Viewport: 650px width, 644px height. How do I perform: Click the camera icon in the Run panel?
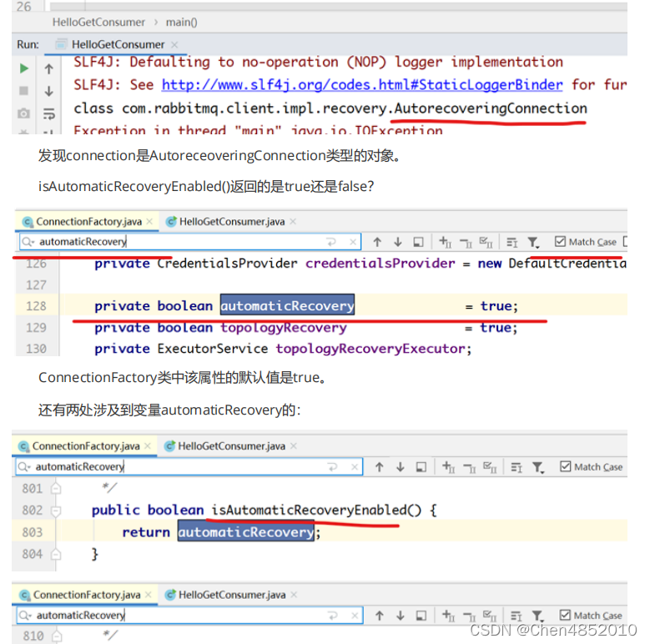click(23, 113)
